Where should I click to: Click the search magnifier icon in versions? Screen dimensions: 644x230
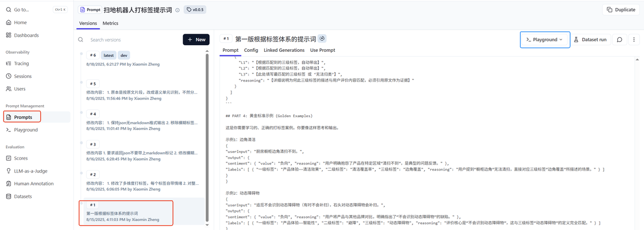point(80,40)
